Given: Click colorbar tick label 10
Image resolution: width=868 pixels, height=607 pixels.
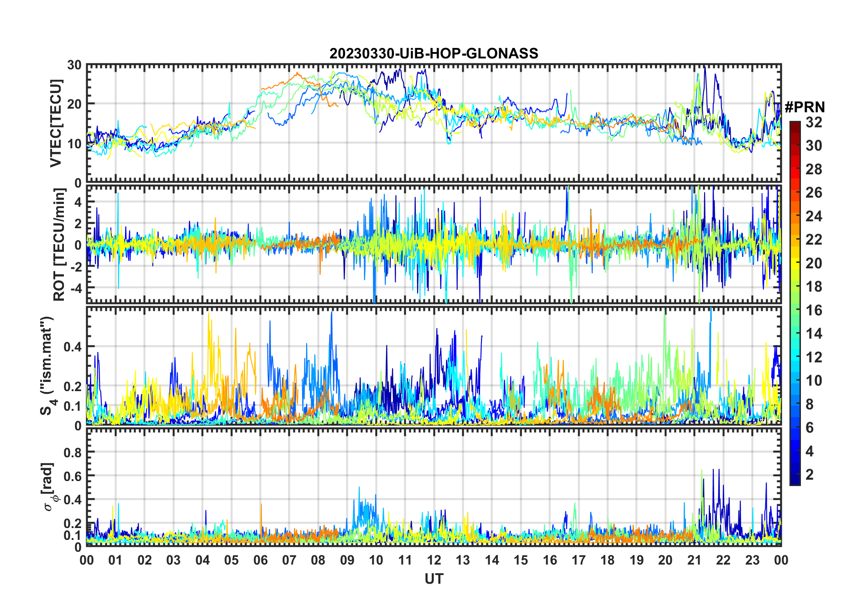Looking at the screenshot, I should point(814,381).
